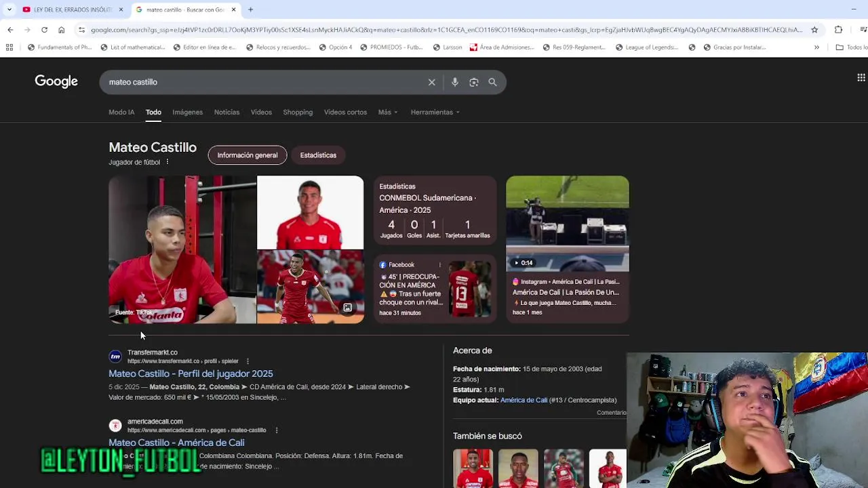868x488 pixels.
Task: Select the 'Todo' results tab
Action: [x=153, y=113]
